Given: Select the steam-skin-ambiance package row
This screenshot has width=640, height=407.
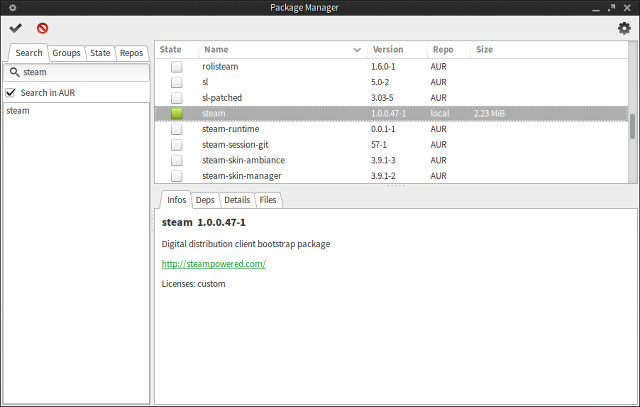Looking at the screenshot, I should 391,160.
